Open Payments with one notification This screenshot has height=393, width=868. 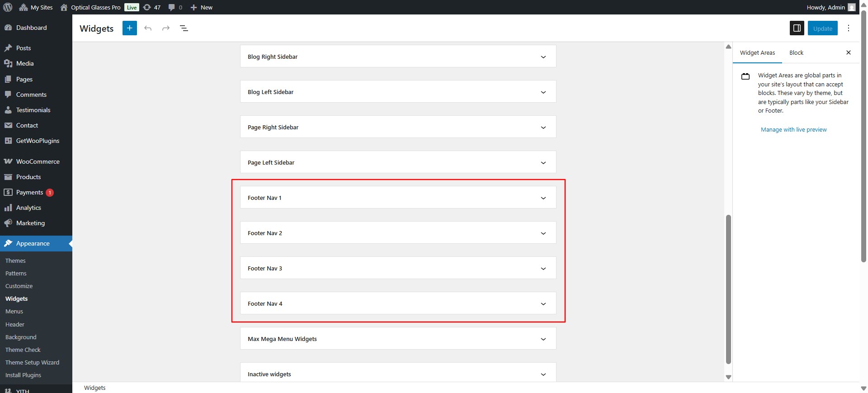coord(30,192)
